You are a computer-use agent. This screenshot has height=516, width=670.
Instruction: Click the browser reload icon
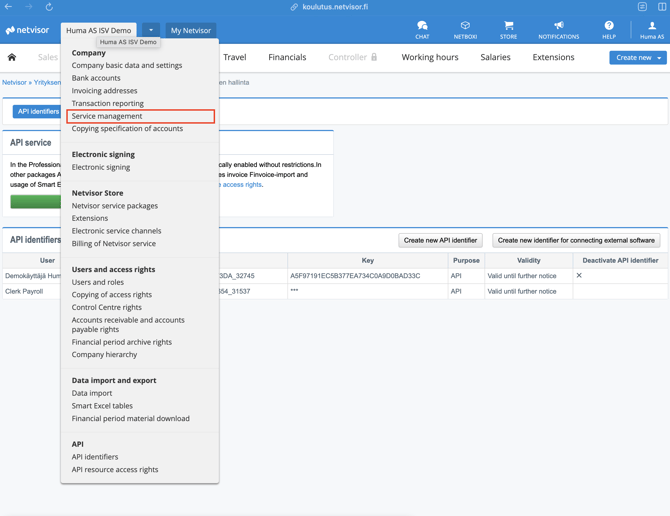(49, 7)
